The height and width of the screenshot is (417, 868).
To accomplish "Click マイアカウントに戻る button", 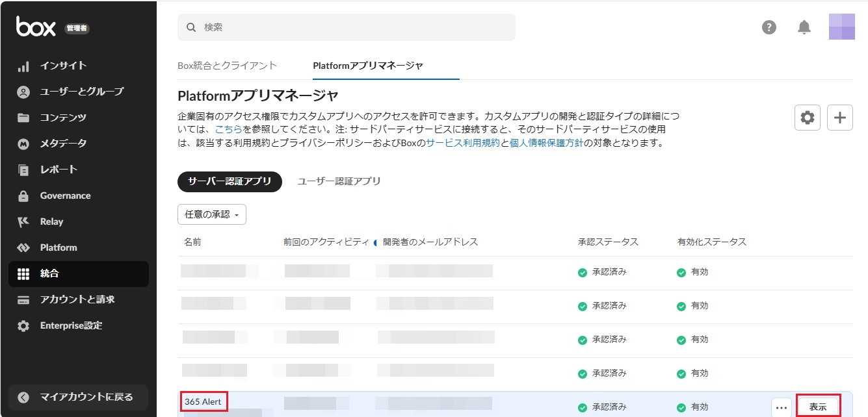I will (x=78, y=397).
